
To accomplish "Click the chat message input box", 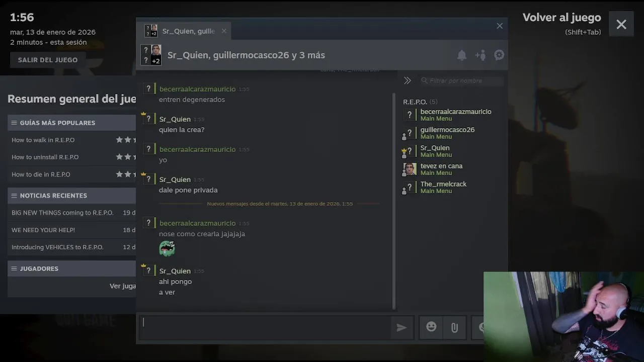I will click(x=265, y=328).
